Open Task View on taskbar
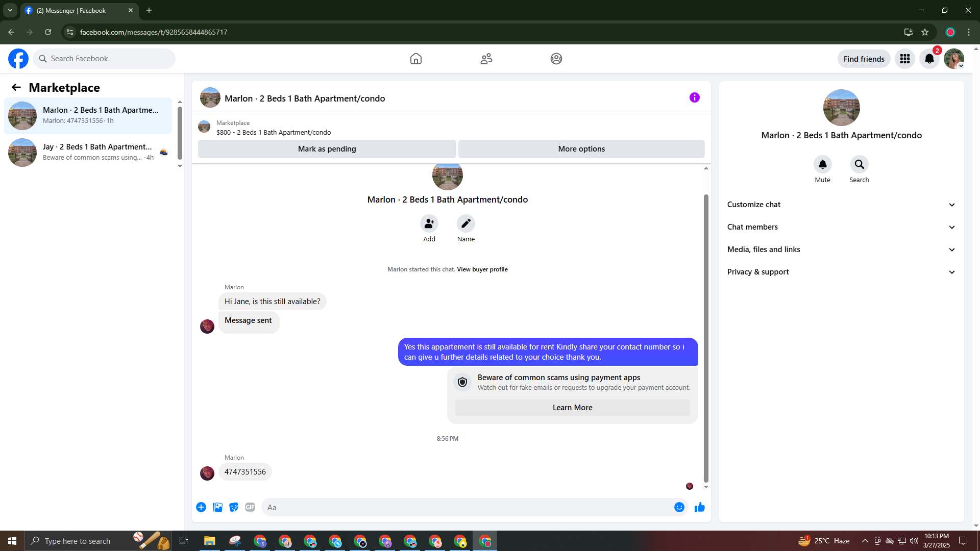 [184, 541]
